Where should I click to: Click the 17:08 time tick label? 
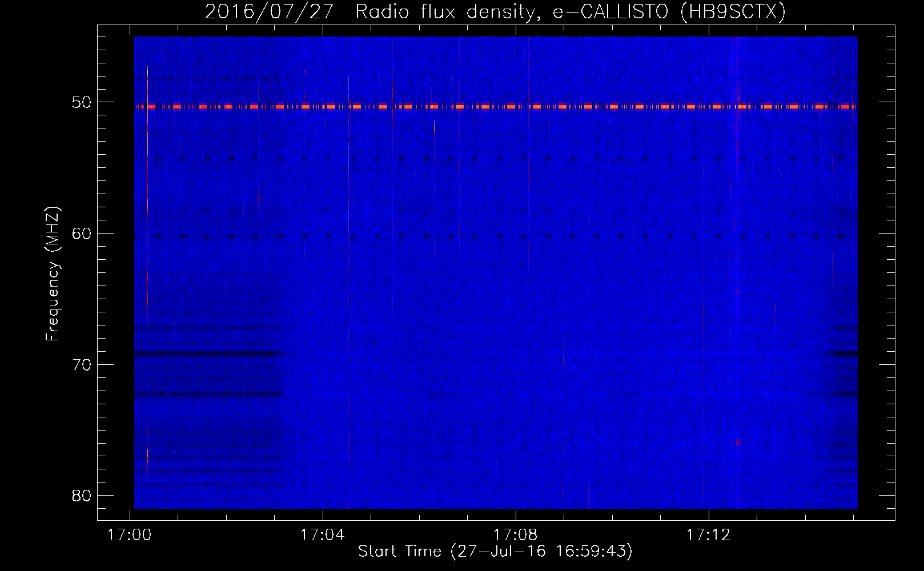[x=516, y=534]
